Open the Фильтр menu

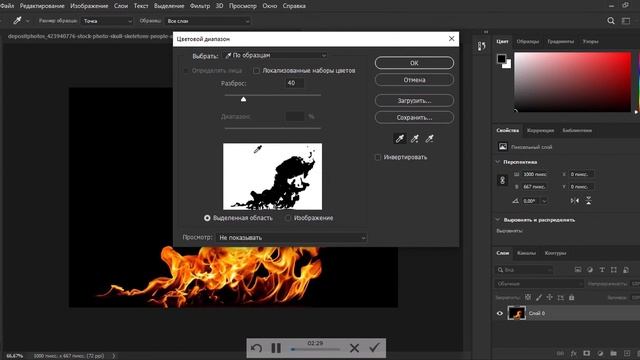click(x=200, y=6)
